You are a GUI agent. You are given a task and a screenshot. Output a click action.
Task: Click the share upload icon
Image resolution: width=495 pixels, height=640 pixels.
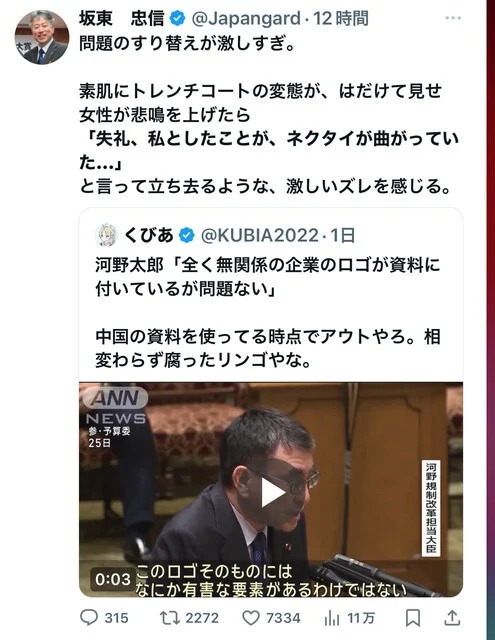point(452,618)
